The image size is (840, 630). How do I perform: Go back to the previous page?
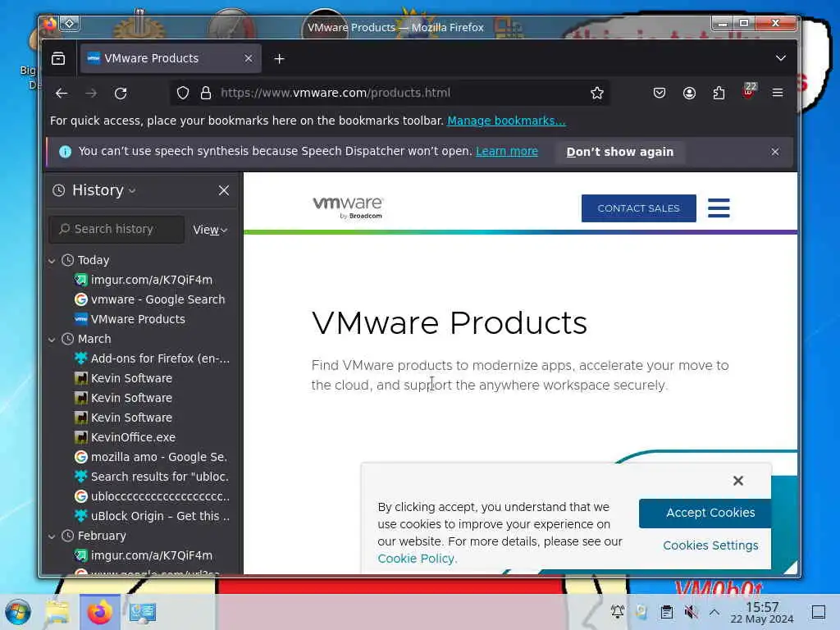click(x=62, y=94)
